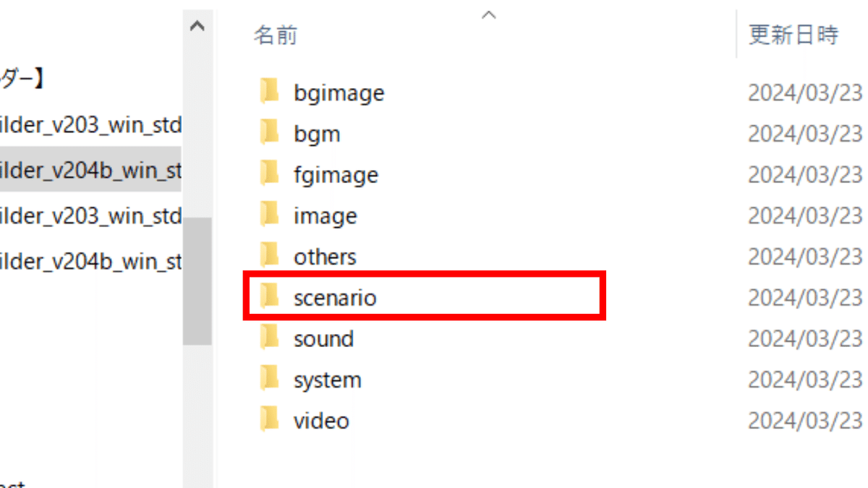Click the scenario folder name text
The image size is (868, 488).
pos(335,297)
